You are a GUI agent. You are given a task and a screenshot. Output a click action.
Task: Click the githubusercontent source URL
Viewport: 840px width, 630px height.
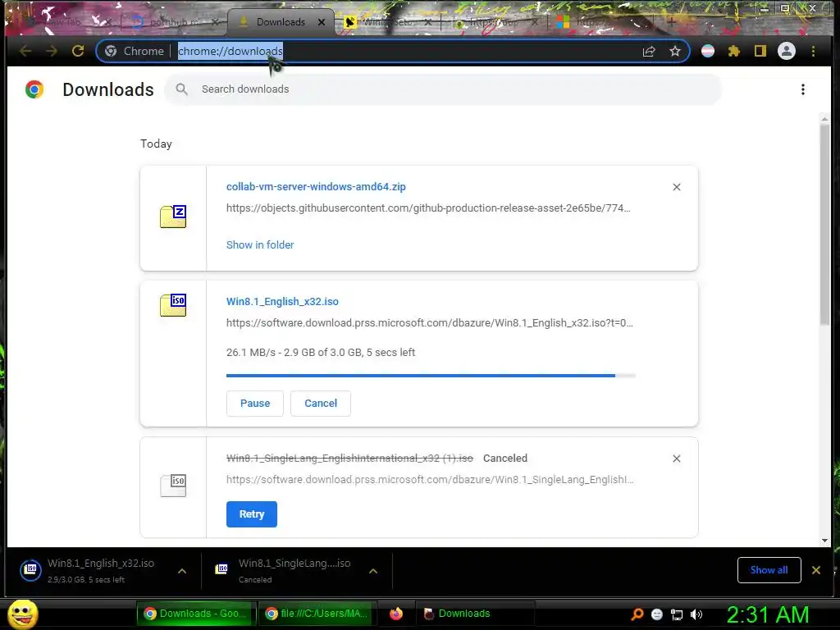pos(428,208)
